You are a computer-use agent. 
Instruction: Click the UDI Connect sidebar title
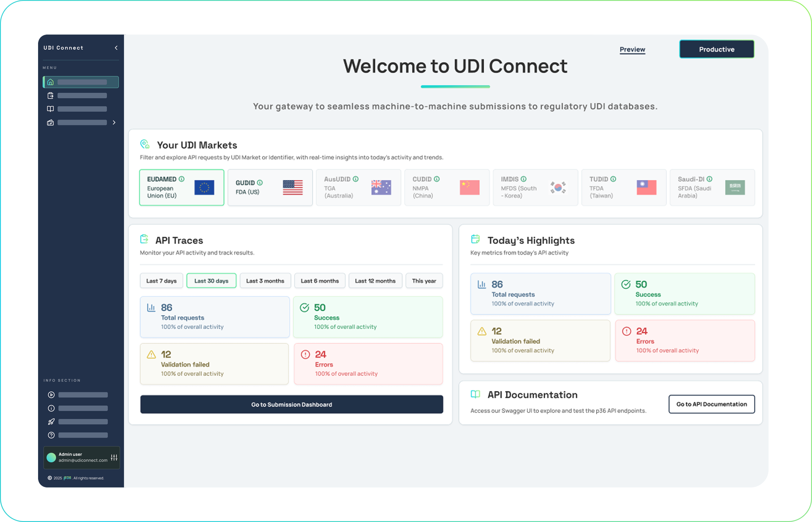coord(63,48)
